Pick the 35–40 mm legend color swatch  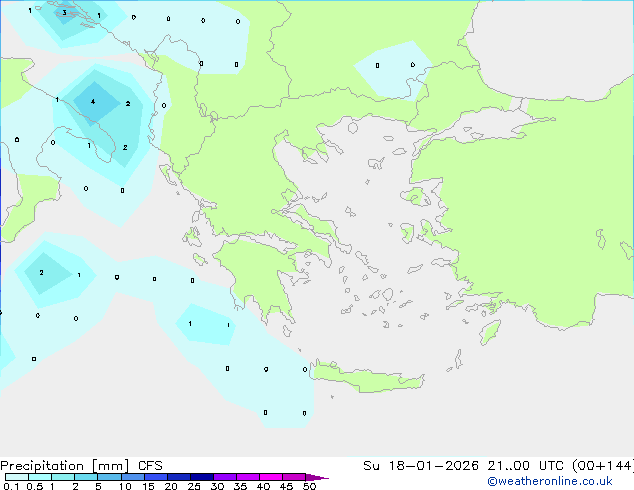click(247, 477)
